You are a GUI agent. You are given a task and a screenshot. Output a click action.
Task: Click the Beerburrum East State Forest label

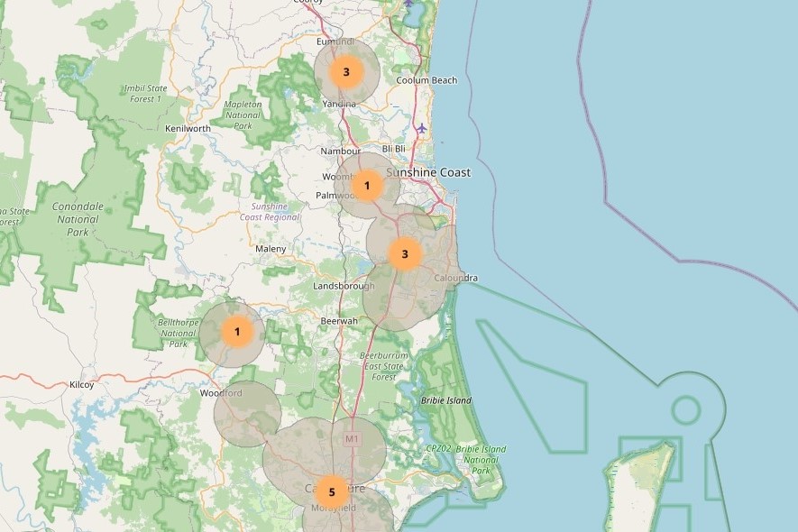point(383,366)
